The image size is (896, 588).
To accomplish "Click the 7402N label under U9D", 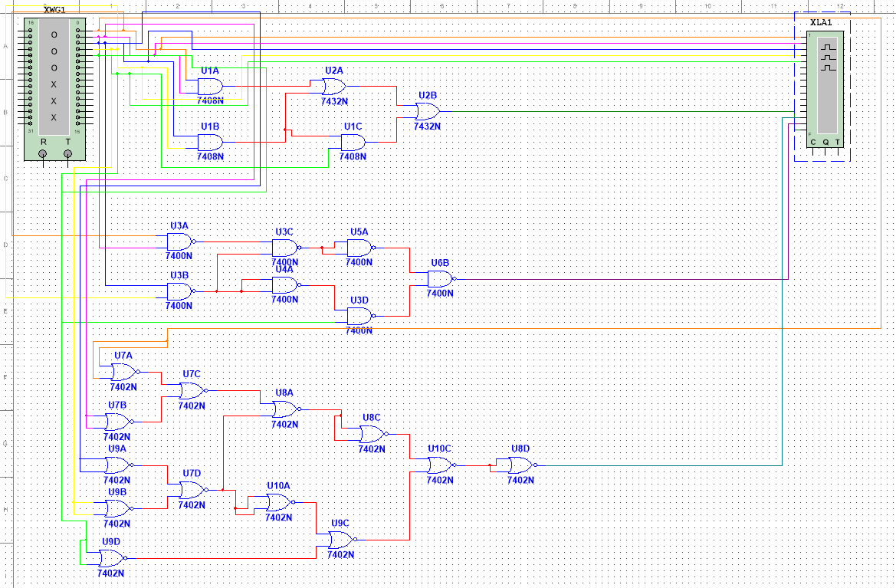I will [x=111, y=573].
